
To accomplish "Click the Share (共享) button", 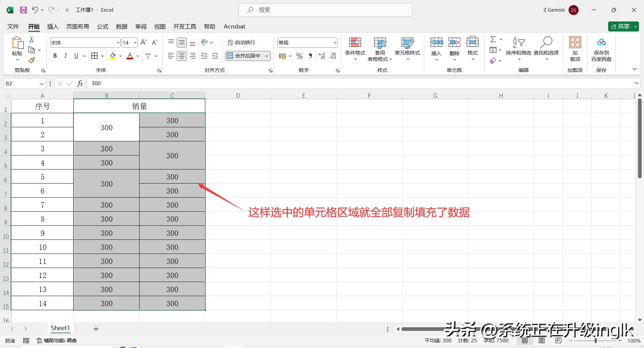I will [621, 26].
